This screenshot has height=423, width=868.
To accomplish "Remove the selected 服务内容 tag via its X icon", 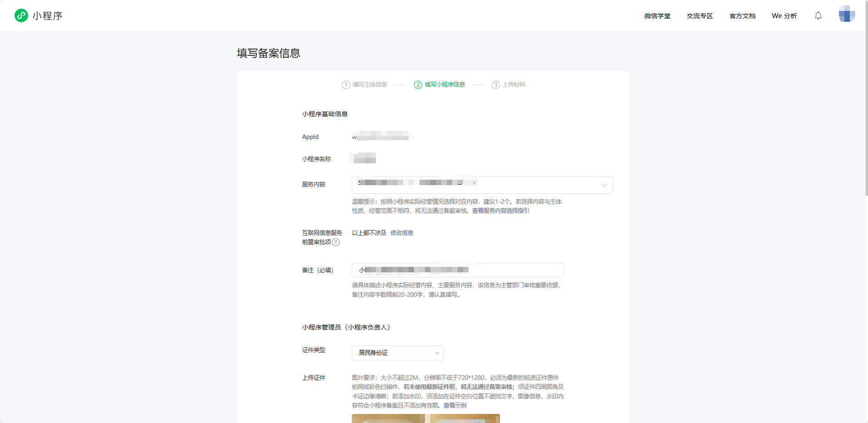I will coord(473,182).
